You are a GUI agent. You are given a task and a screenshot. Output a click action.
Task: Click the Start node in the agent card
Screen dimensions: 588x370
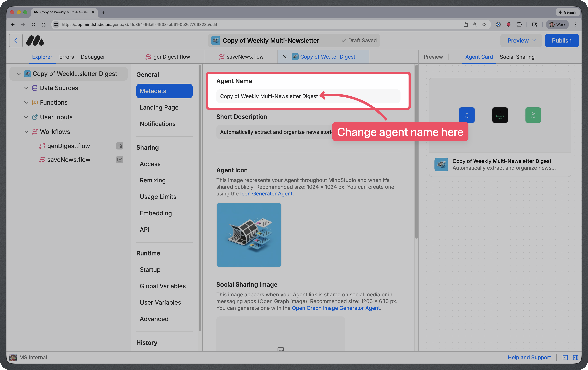pyautogui.click(x=467, y=115)
